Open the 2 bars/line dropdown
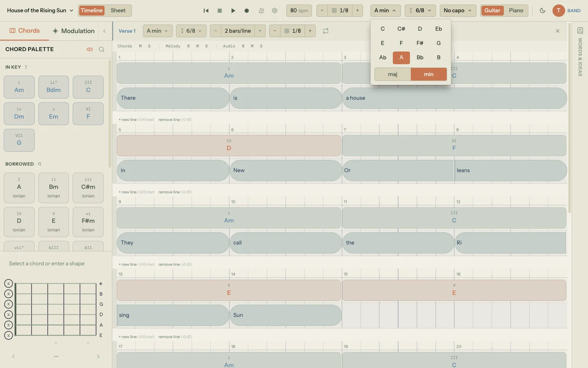 point(237,31)
